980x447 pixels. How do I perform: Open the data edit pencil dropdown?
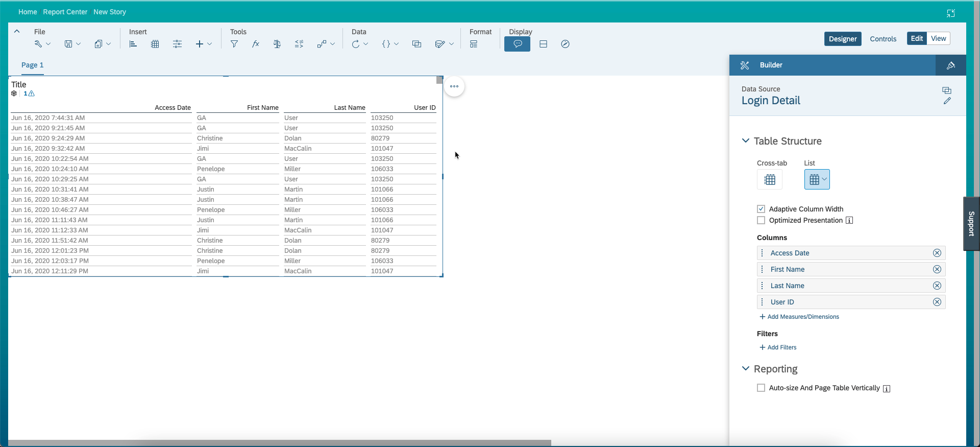444,44
